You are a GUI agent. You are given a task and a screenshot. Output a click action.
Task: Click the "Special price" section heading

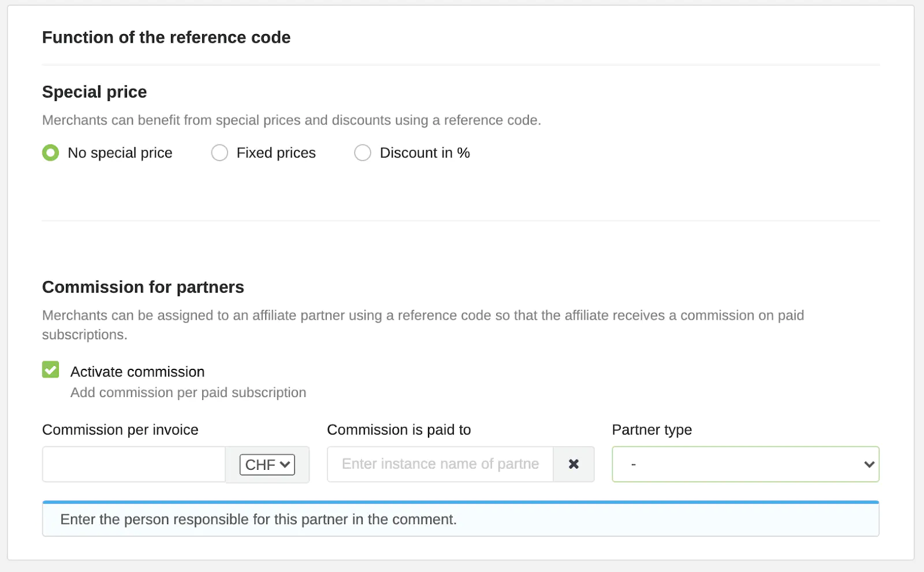click(x=95, y=92)
